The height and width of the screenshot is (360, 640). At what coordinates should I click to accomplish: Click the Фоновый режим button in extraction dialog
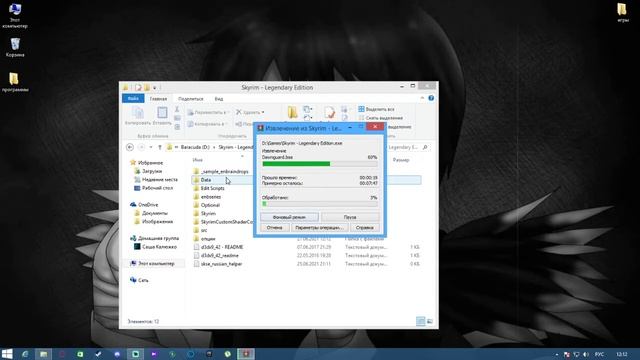(289, 217)
